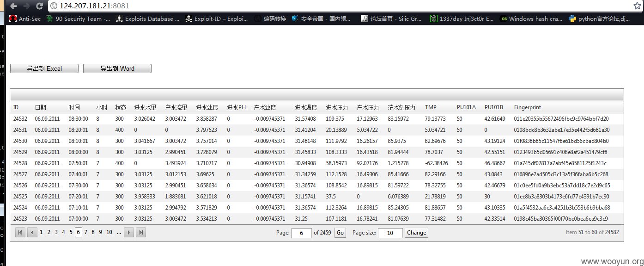Sort by the TMP column header
Screen dimensions: 644x266
431,107
